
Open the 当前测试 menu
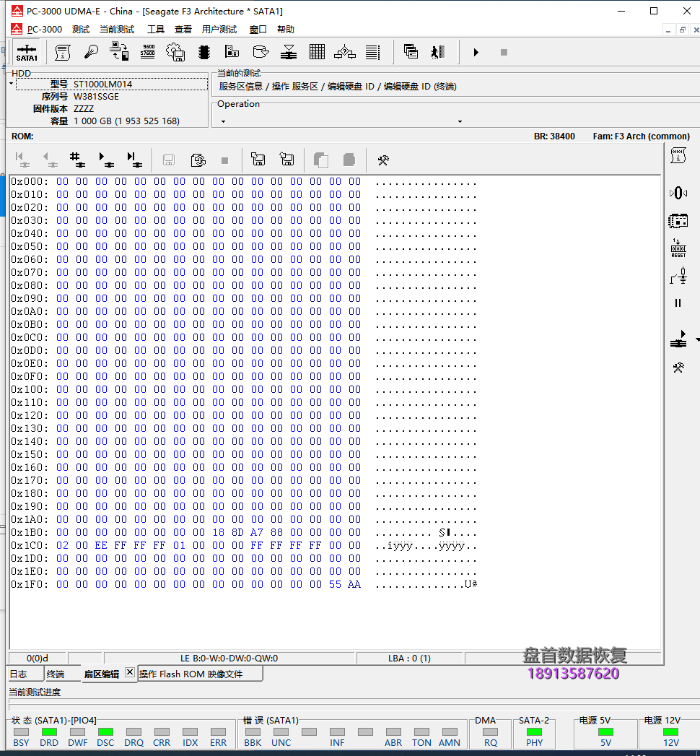point(117,30)
